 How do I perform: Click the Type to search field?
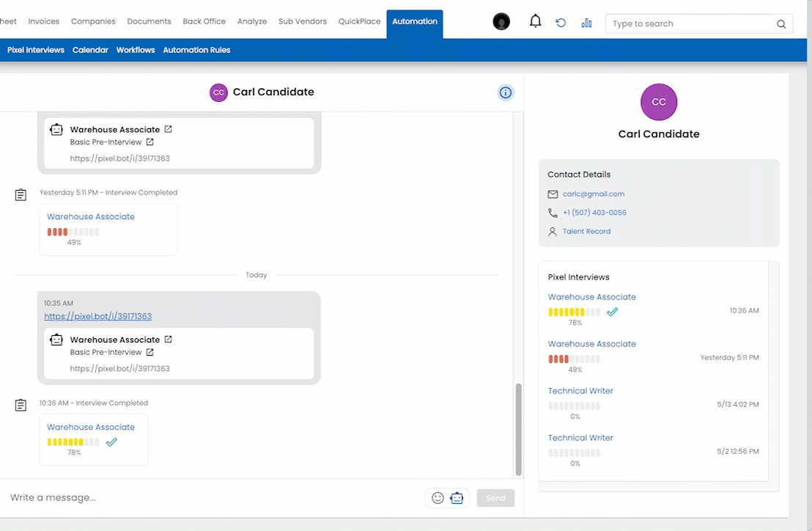698,23
